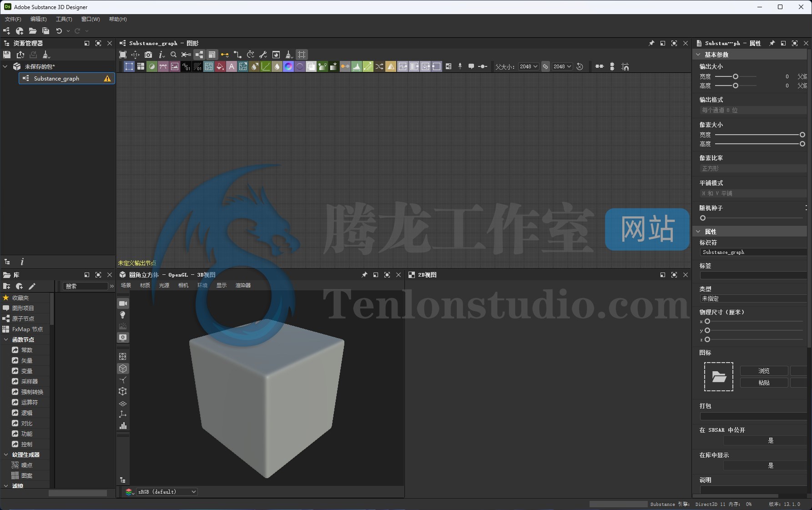The width and height of the screenshot is (812, 510).
Task: Click the clean graph broom icon
Action: pos(288,55)
